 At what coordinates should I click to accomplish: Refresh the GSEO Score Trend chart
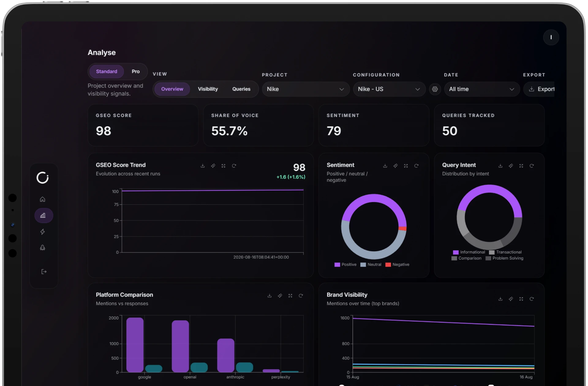(234, 166)
